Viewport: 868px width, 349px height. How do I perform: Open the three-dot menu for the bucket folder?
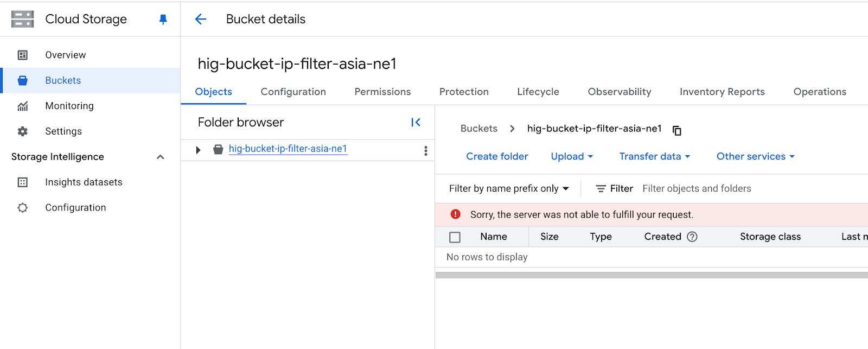pyautogui.click(x=425, y=151)
